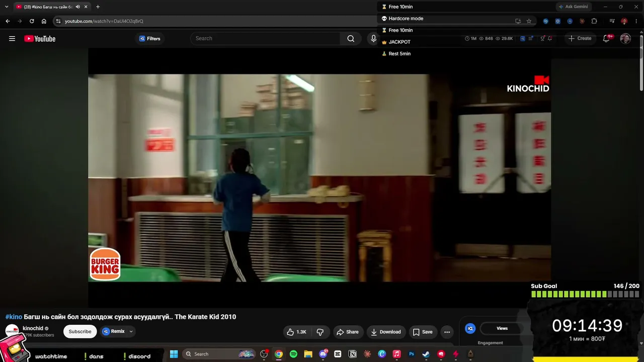Click in the YouTube search field

coord(266,39)
